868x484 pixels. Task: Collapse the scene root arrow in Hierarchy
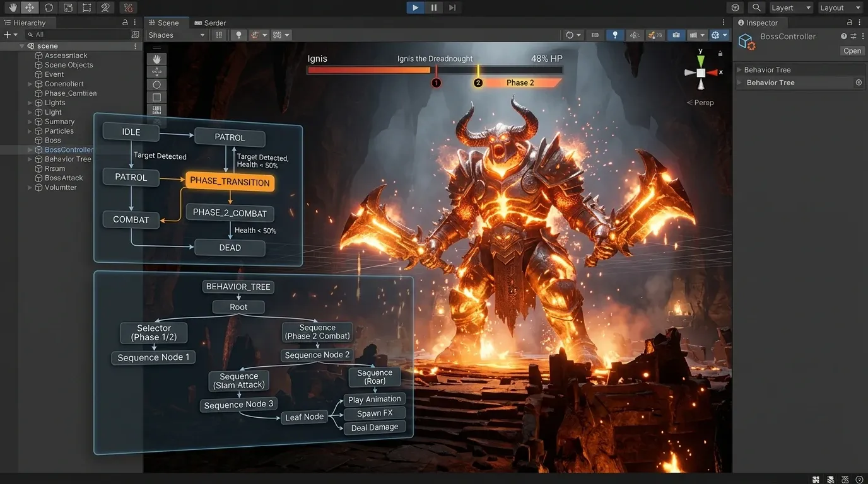22,46
